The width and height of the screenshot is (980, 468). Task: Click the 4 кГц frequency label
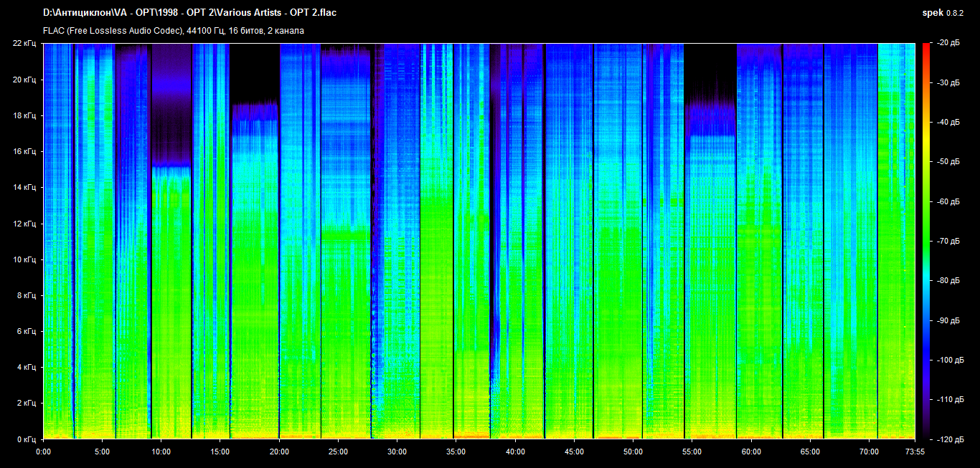27,367
